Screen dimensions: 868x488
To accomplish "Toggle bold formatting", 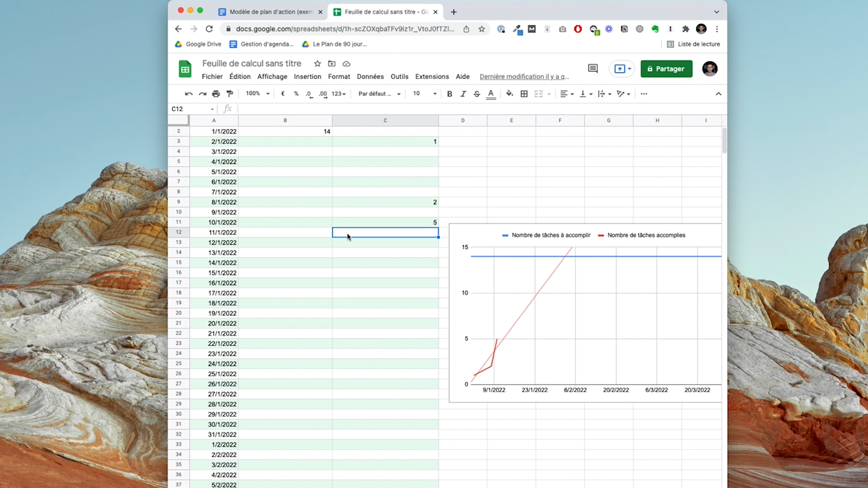I will point(449,94).
